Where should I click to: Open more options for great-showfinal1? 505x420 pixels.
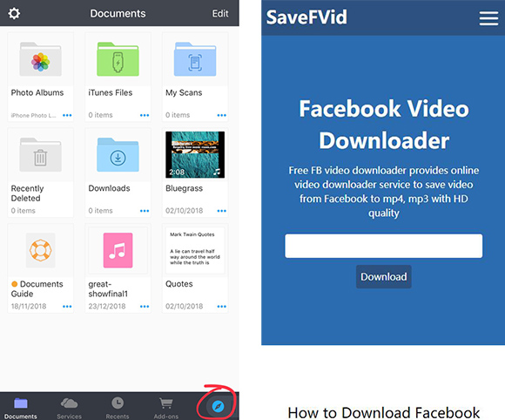point(145,307)
